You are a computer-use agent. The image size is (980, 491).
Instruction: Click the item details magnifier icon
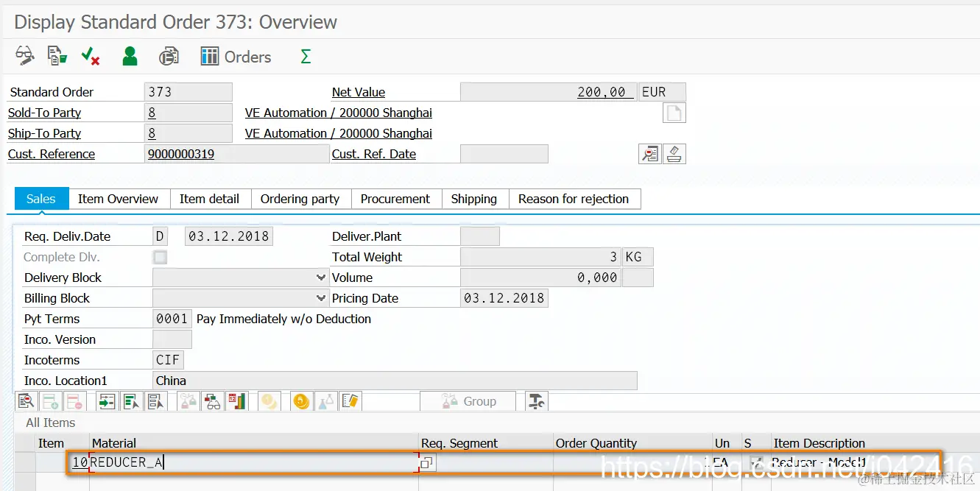pos(26,401)
